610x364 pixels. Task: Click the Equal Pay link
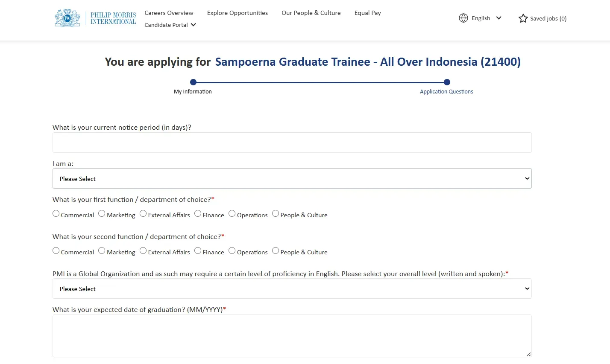(367, 13)
